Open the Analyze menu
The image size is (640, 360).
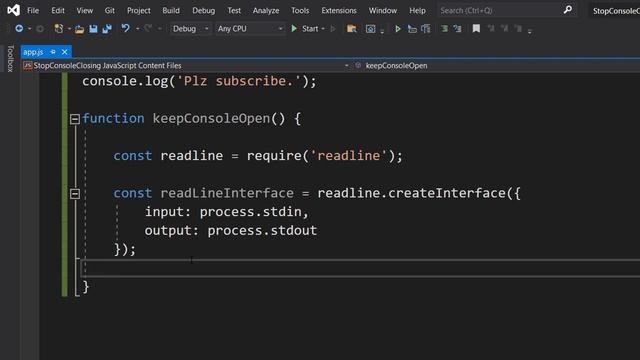pyautogui.click(x=266, y=11)
